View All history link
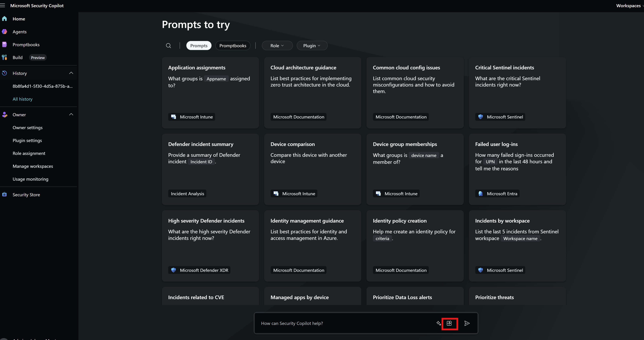Viewport: 644px width, 340px height. pyautogui.click(x=22, y=99)
